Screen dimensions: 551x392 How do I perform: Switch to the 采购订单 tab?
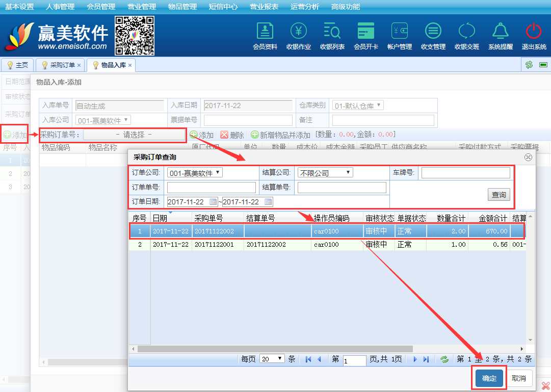[62, 65]
